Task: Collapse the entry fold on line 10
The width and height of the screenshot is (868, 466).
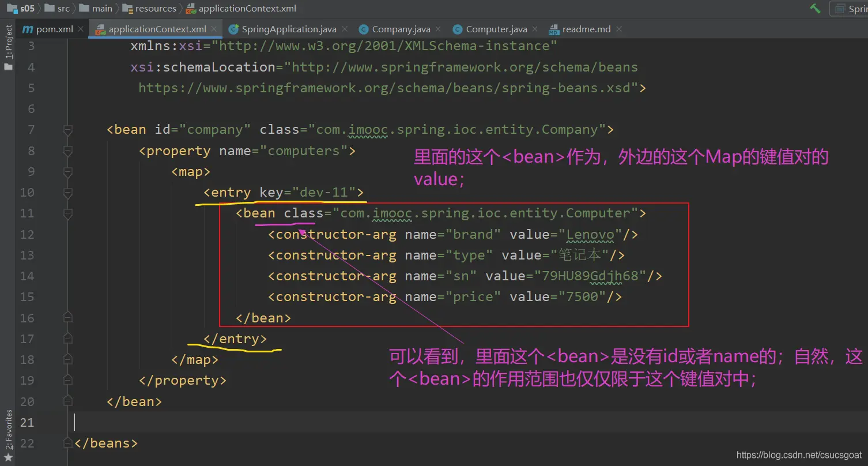Action: [68, 193]
